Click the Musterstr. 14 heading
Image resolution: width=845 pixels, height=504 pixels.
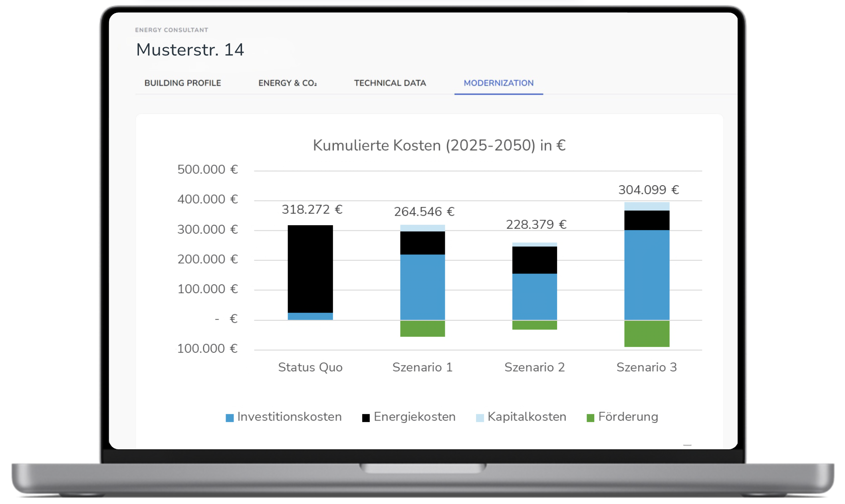coord(190,50)
